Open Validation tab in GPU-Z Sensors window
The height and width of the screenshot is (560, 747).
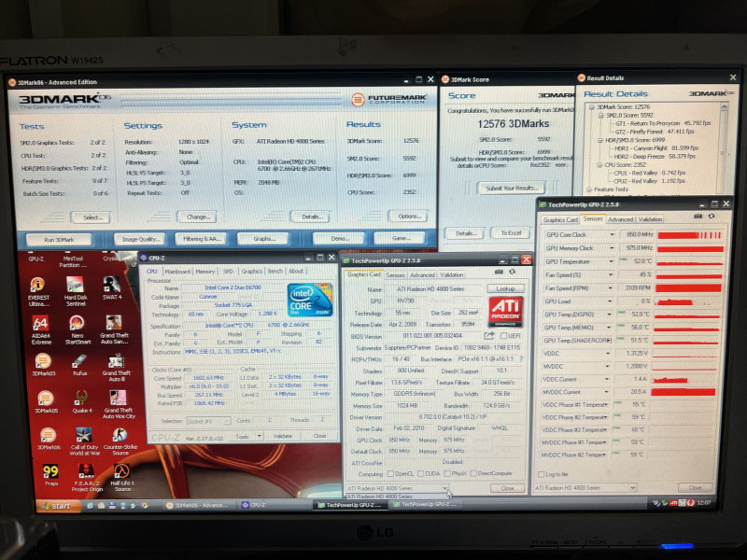click(x=650, y=219)
